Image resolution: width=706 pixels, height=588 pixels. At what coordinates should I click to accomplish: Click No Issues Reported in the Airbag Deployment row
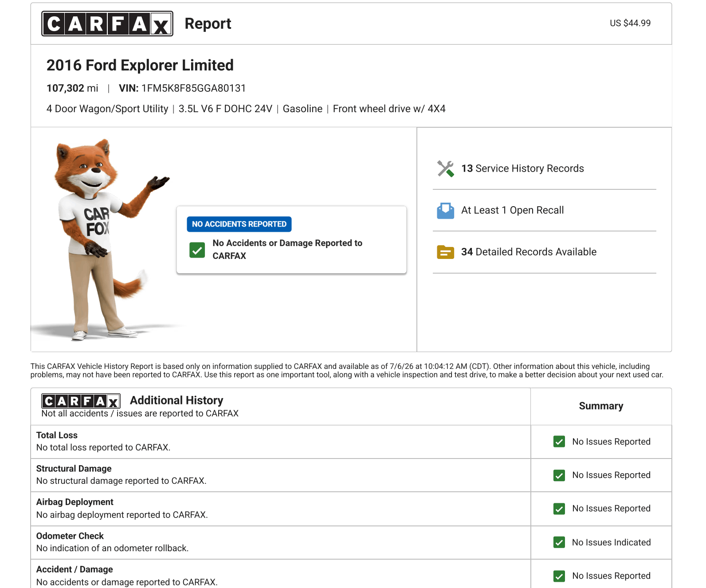click(611, 509)
